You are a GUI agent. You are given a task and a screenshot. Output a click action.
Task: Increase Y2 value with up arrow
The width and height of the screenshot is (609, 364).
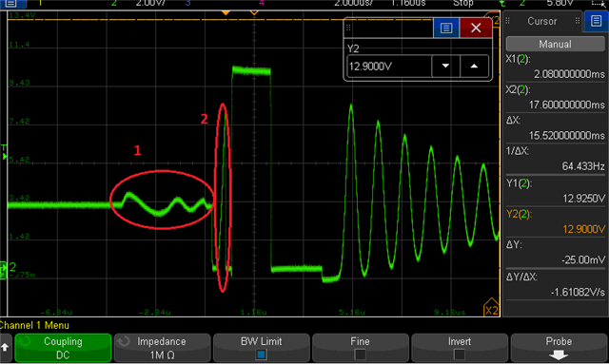[474, 67]
